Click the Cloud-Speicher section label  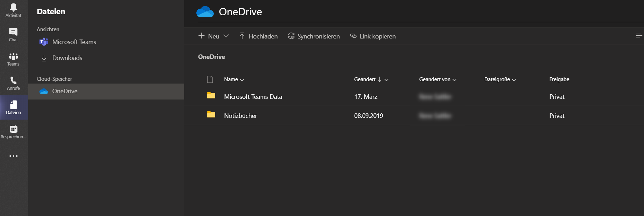[54, 79]
